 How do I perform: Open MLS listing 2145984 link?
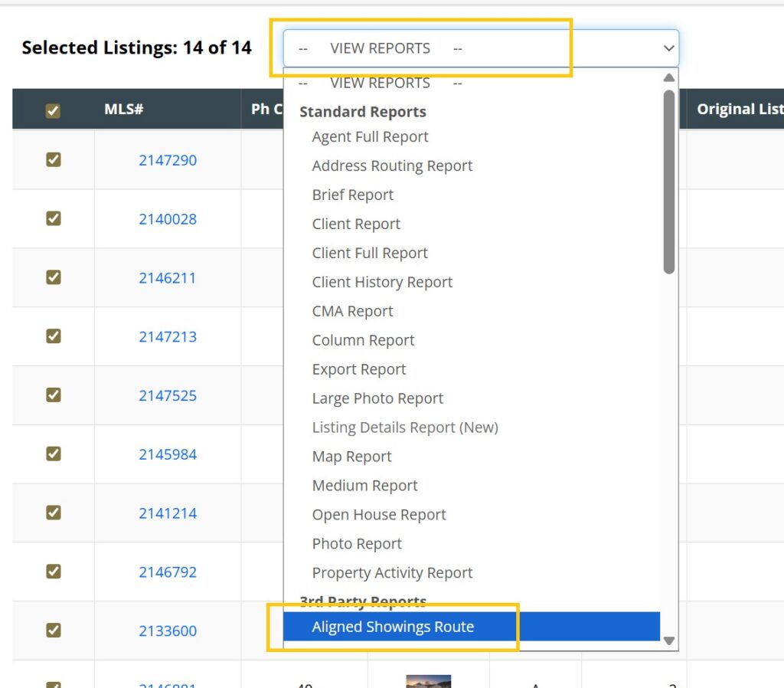pos(168,454)
